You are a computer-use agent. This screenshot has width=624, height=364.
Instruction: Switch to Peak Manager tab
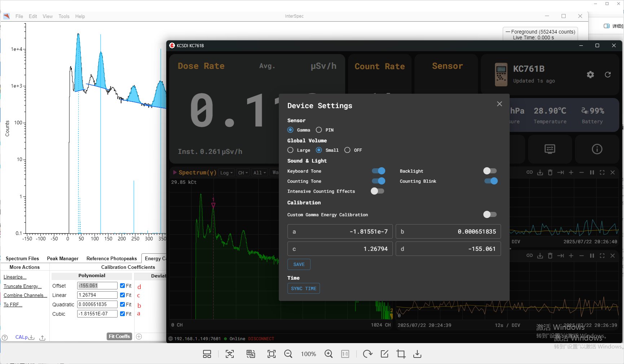63,258
